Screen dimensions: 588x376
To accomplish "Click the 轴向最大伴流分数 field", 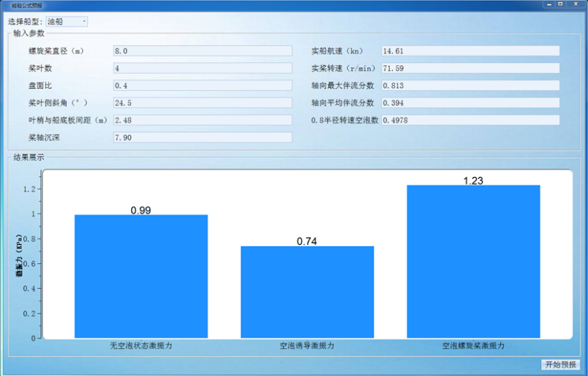I will pos(469,86).
